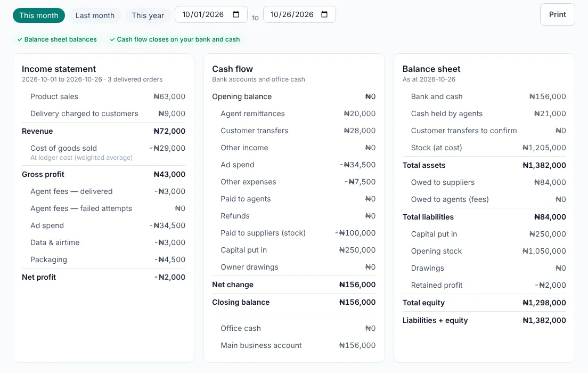Select the Paid to agents label
The height and width of the screenshot is (373, 588).
pos(246,199)
